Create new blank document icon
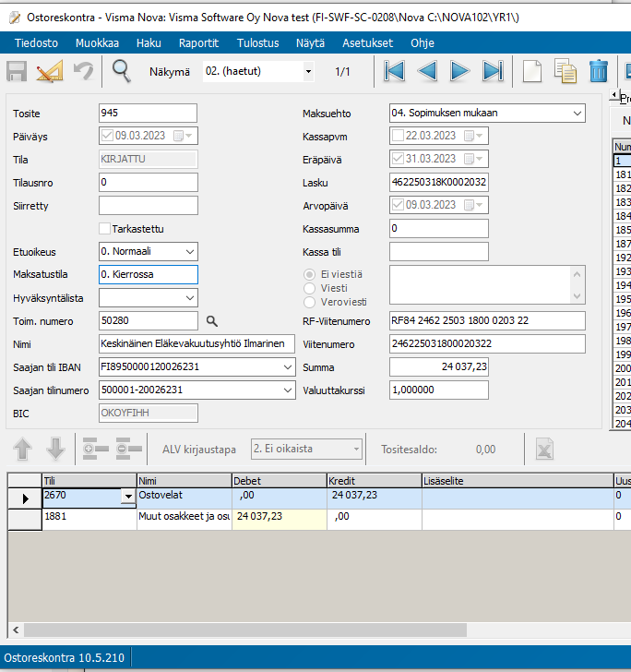This screenshot has height=672, width=631. pos(532,71)
